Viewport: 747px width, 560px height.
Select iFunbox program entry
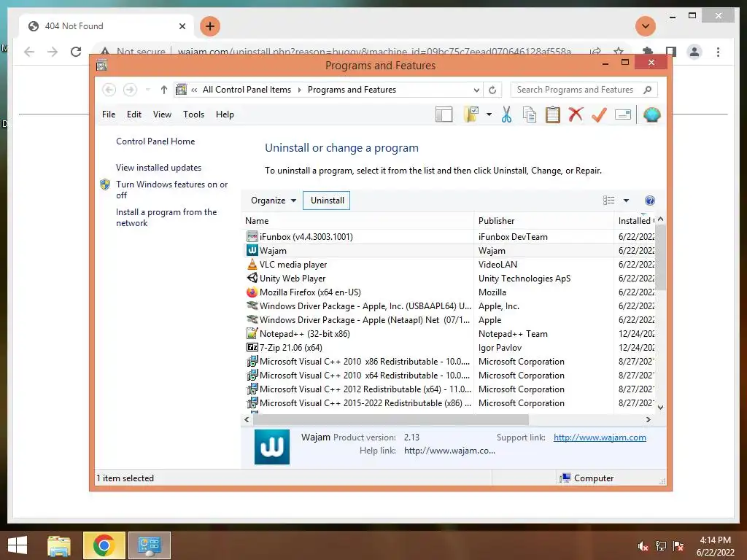(x=449, y=237)
